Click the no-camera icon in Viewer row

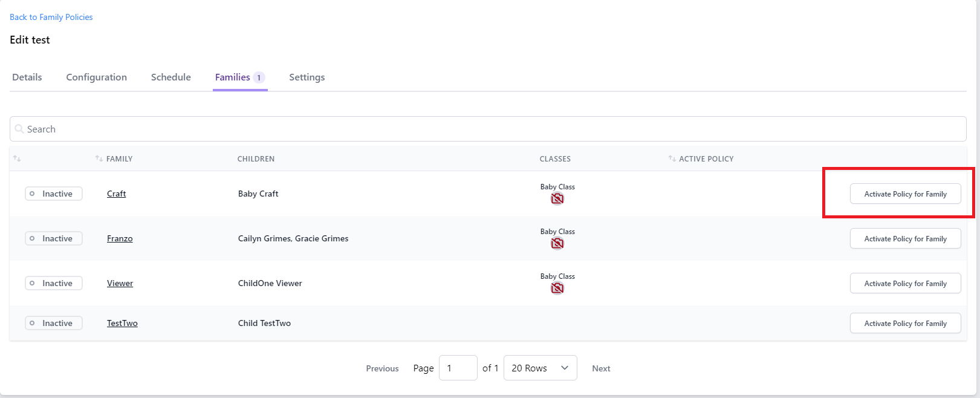(x=557, y=288)
